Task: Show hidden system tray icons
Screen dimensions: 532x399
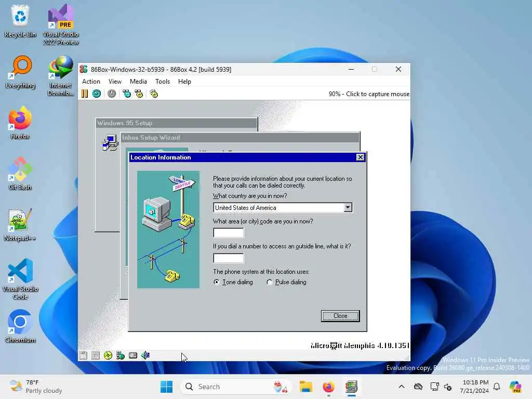Action: pyautogui.click(x=402, y=387)
